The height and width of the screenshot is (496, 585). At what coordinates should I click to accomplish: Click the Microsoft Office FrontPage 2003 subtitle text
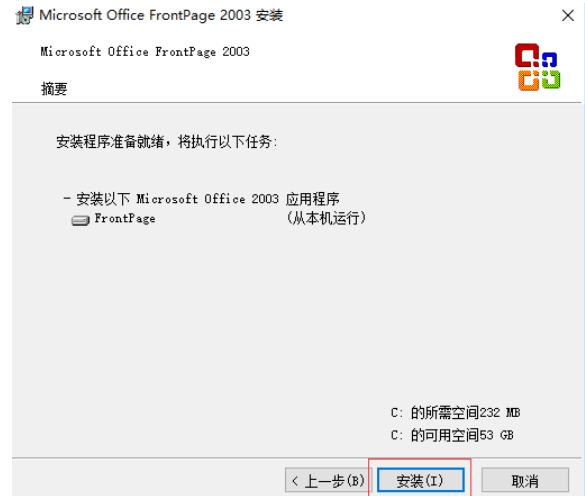pos(145,52)
